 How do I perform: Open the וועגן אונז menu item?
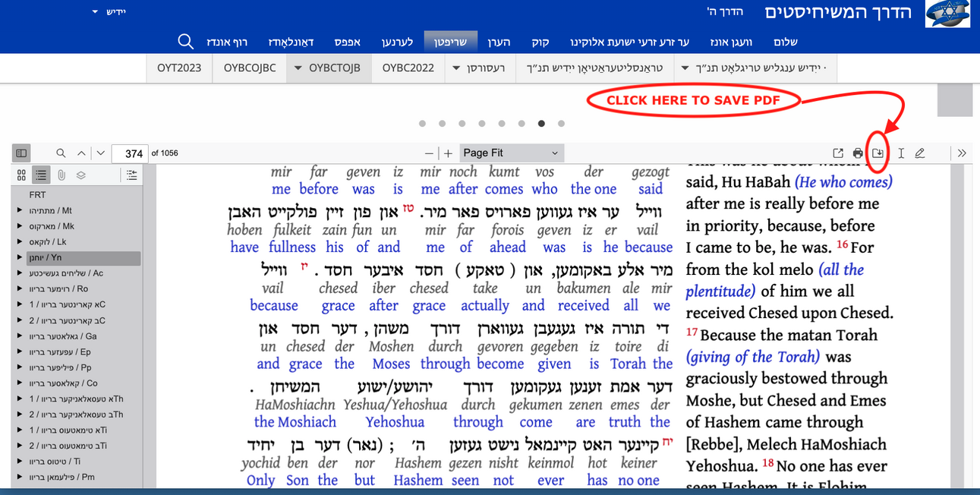(x=729, y=42)
